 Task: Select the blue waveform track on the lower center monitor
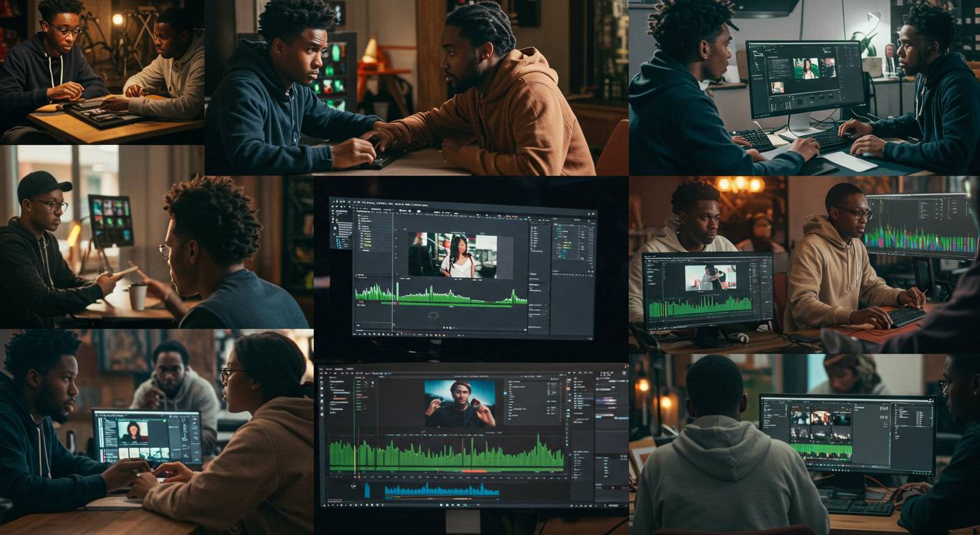(x=441, y=490)
